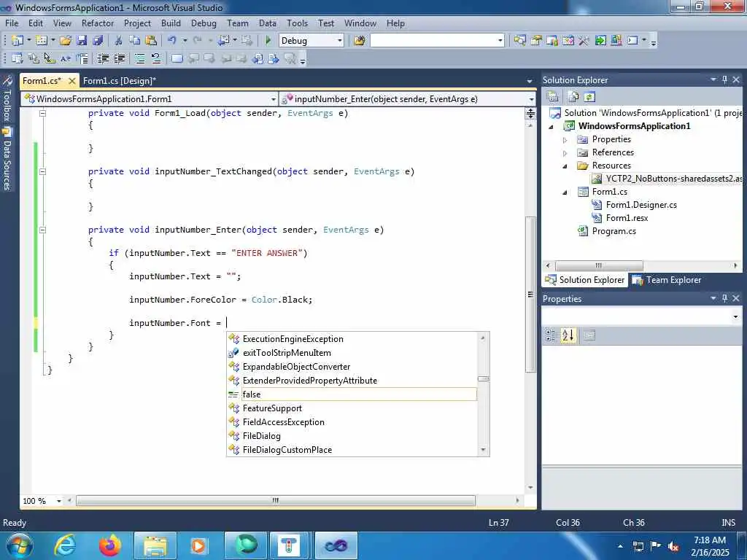Screen dimensions: 747x560
Task: Click the IntelliSense list scrollbar down arrow
Action: [x=483, y=449]
